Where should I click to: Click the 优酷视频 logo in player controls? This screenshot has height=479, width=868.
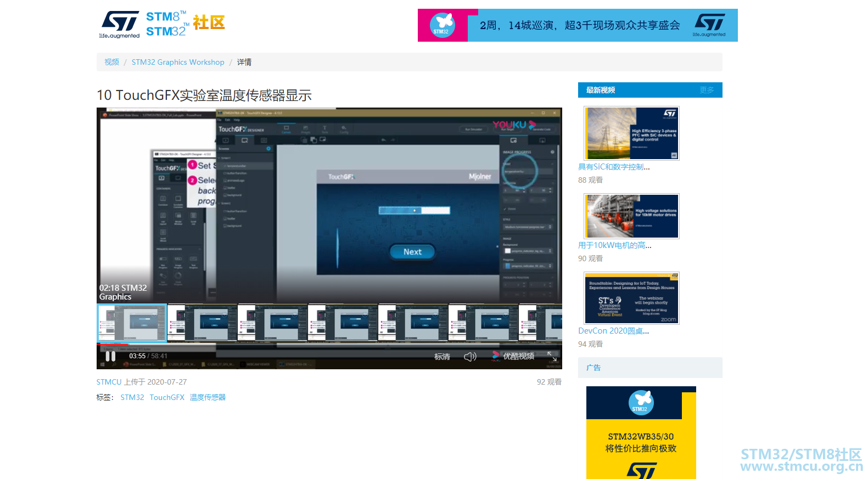[x=513, y=356]
